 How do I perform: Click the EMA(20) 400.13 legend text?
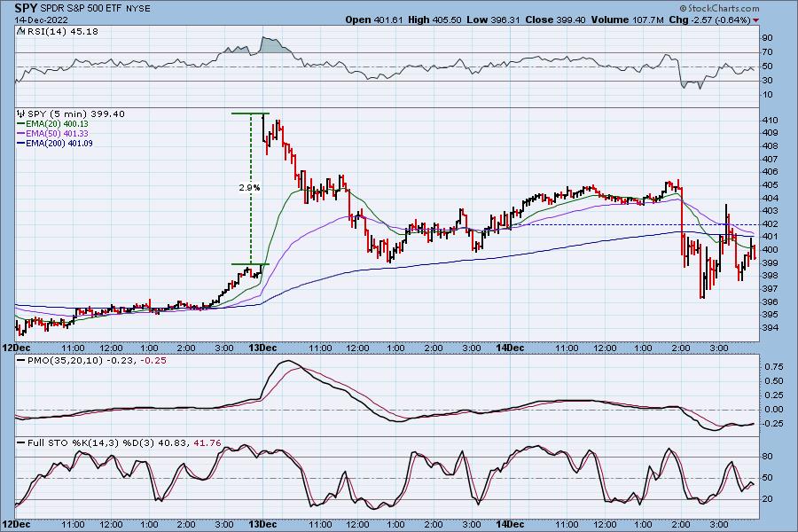(x=57, y=124)
